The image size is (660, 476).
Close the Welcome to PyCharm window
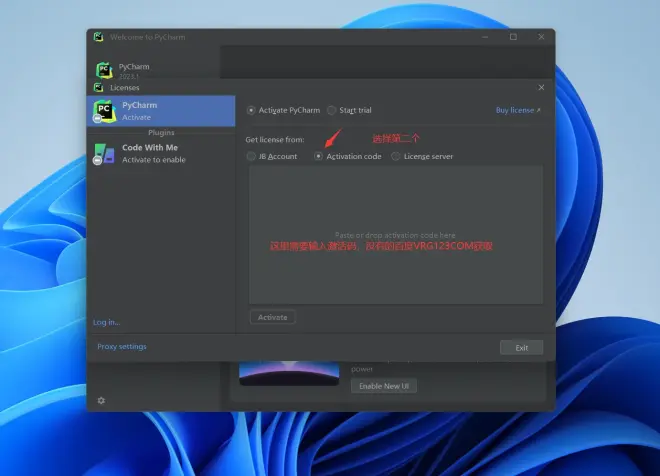pos(541,37)
